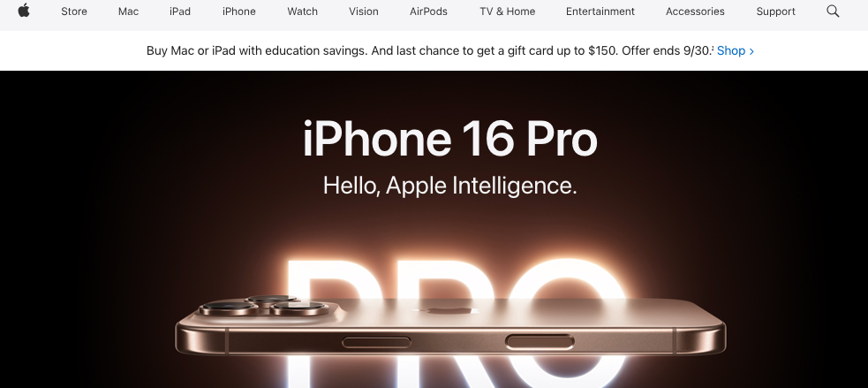Follow the blue Shop link in the banner
Image resolution: width=868 pixels, height=388 pixels.
click(736, 51)
